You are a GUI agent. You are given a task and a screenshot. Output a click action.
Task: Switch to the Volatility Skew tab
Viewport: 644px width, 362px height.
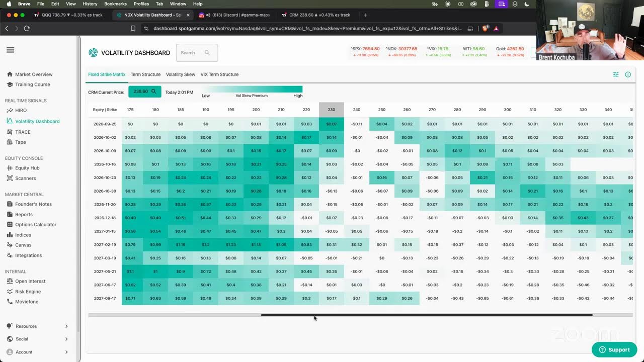coord(181,74)
